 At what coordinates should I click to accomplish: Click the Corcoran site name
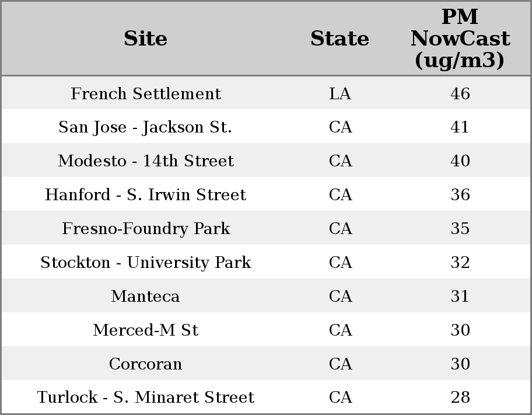pyautogui.click(x=146, y=364)
